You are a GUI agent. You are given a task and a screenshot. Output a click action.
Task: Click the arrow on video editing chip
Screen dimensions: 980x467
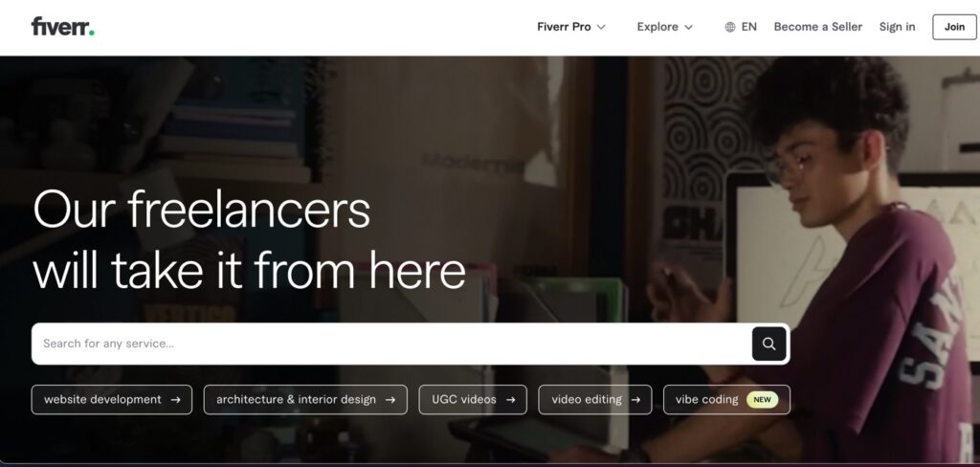point(635,399)
